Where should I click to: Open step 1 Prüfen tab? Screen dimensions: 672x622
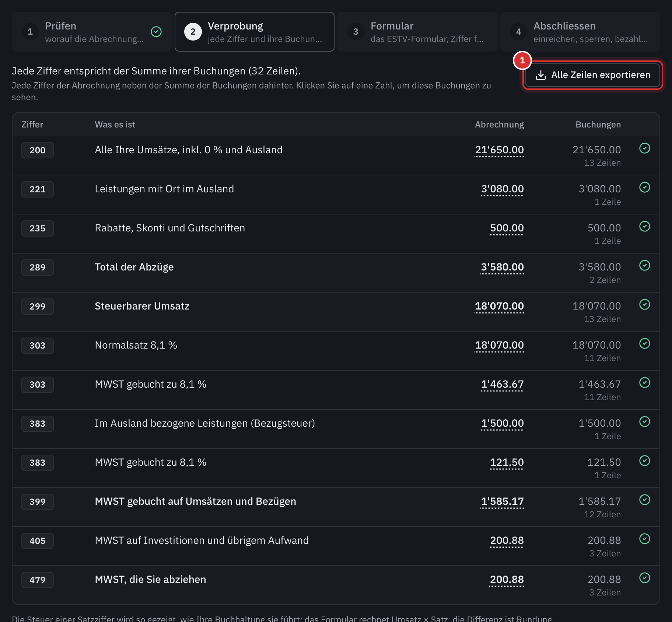[x=92, y=32]
